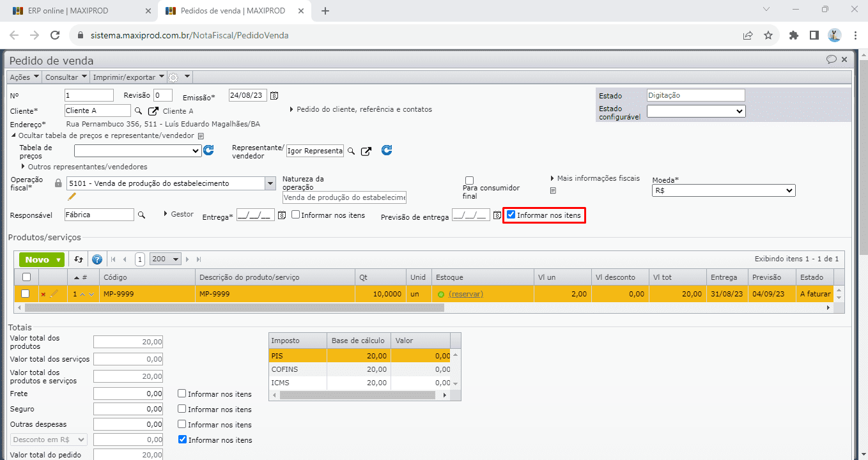
Task: Uncheck Informar nos itens for Previsão de entrega
Action: [x=511, y=215]
